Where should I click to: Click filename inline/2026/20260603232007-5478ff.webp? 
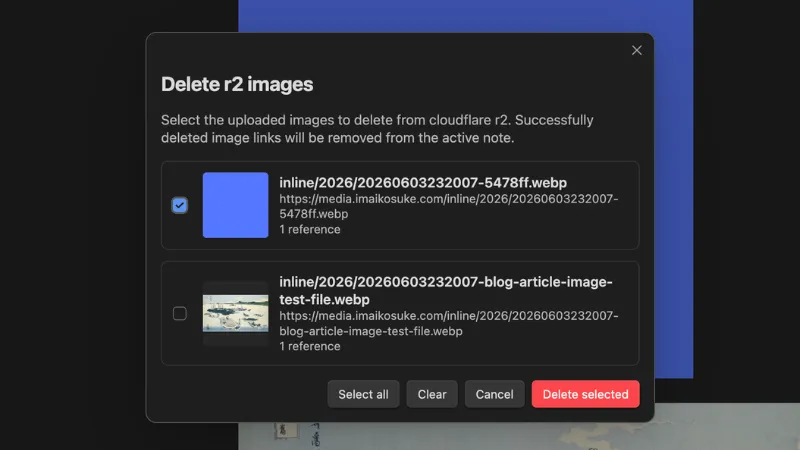[x=423, y=183]
